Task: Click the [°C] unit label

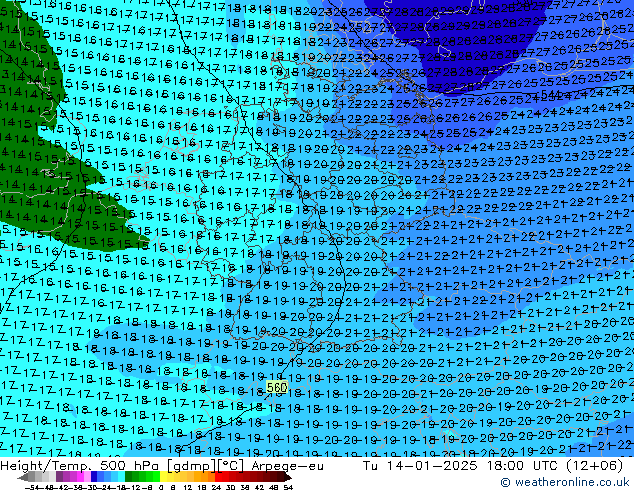Action: point(231,466)
